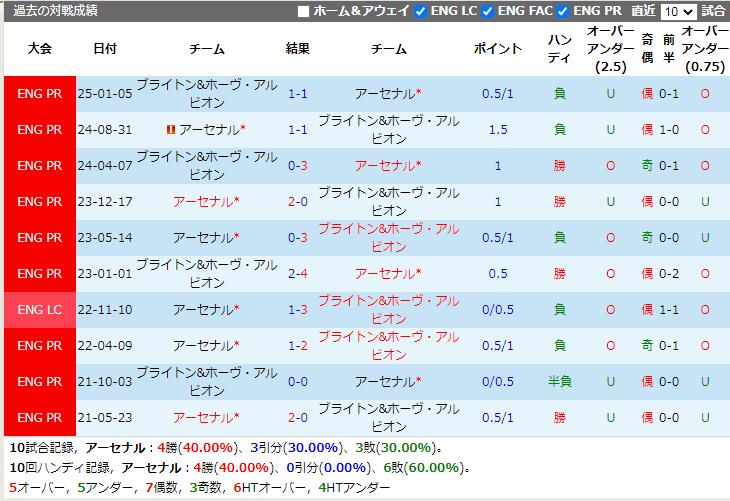Select アーセナル in the 23-12-17 row
The image size is (730, 501).
click(x=205, y=201)
